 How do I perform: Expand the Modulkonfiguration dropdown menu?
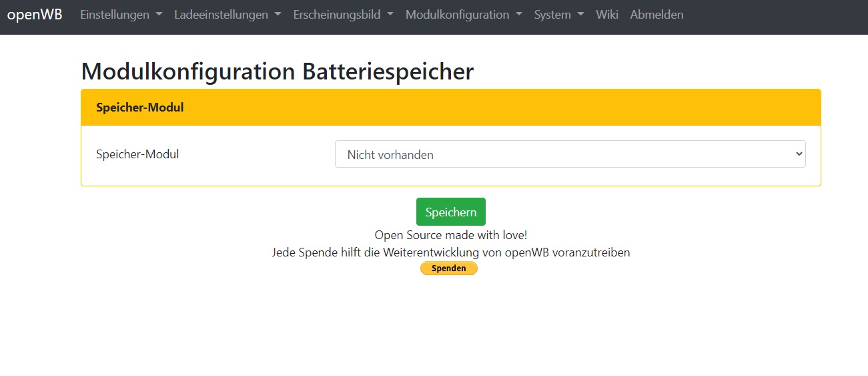(463, 15)
